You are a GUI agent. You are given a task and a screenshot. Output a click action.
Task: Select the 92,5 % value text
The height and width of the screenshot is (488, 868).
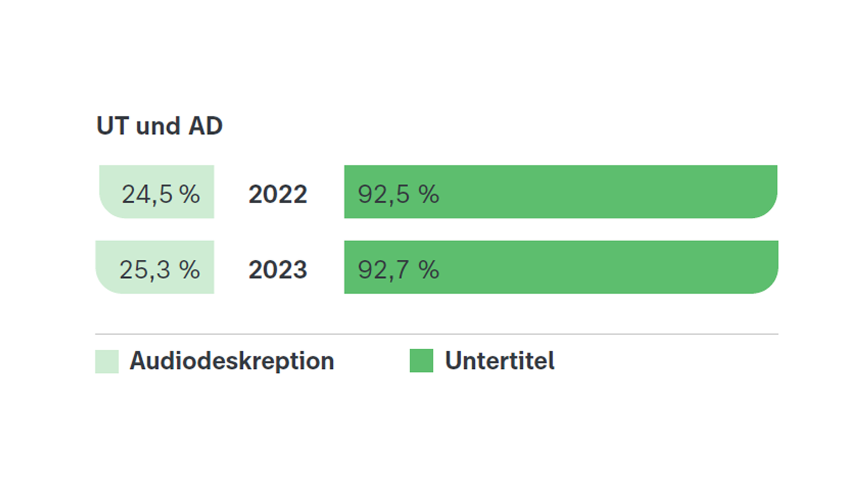pos(398,194)
